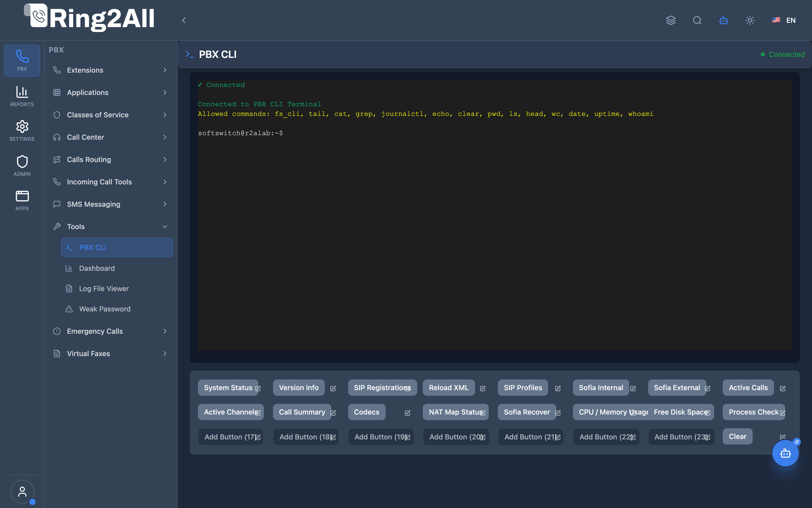Viewport: 812px width, 508px height.
Task: Select PBX CLI under Tools
Action: pyautogui.click(x=117, y=247)
